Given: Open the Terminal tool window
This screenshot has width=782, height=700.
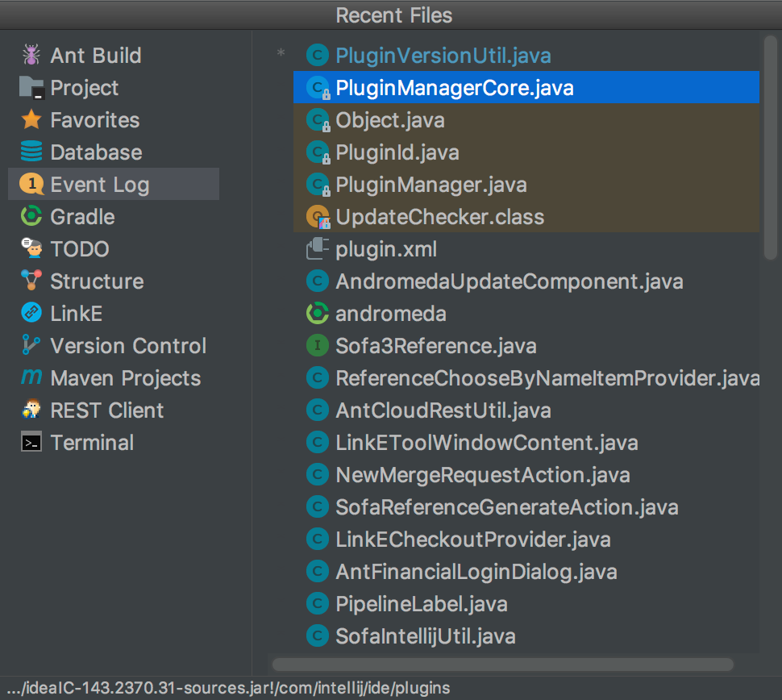Looking at the screenshot, I should pos(114,442).
